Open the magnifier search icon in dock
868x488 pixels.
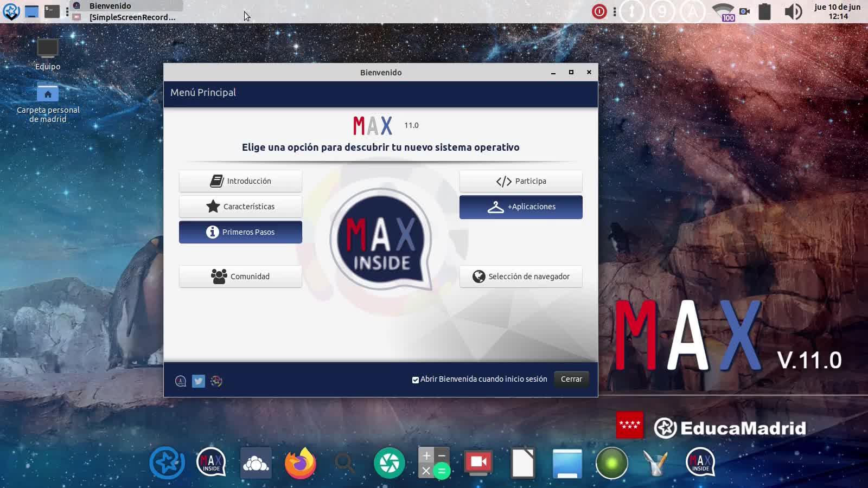click(344, 464)
